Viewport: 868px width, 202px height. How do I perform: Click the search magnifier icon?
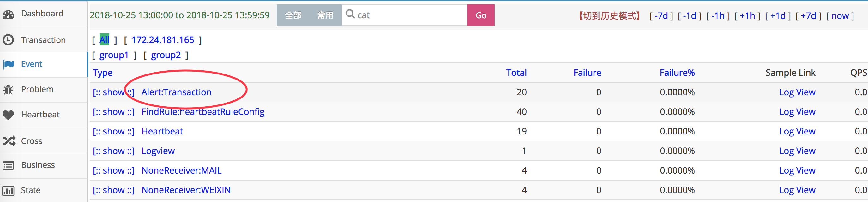[351, 15]
